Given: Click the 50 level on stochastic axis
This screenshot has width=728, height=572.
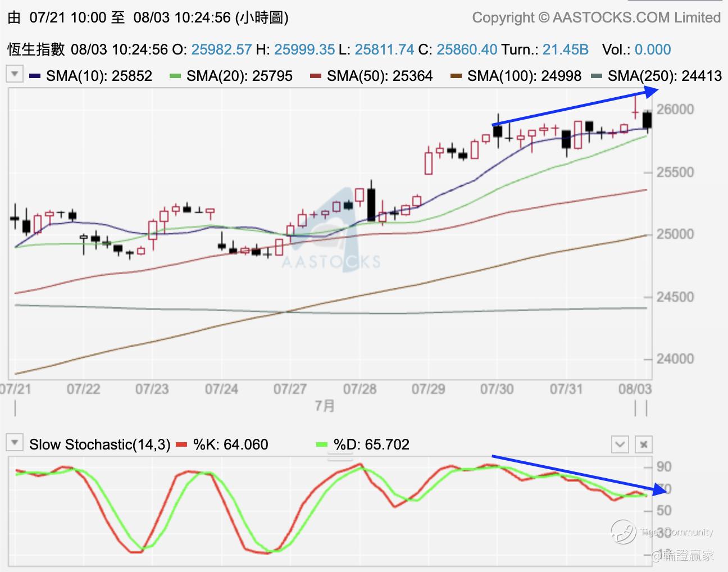Looking at the screenshot, I should point(664,510).
